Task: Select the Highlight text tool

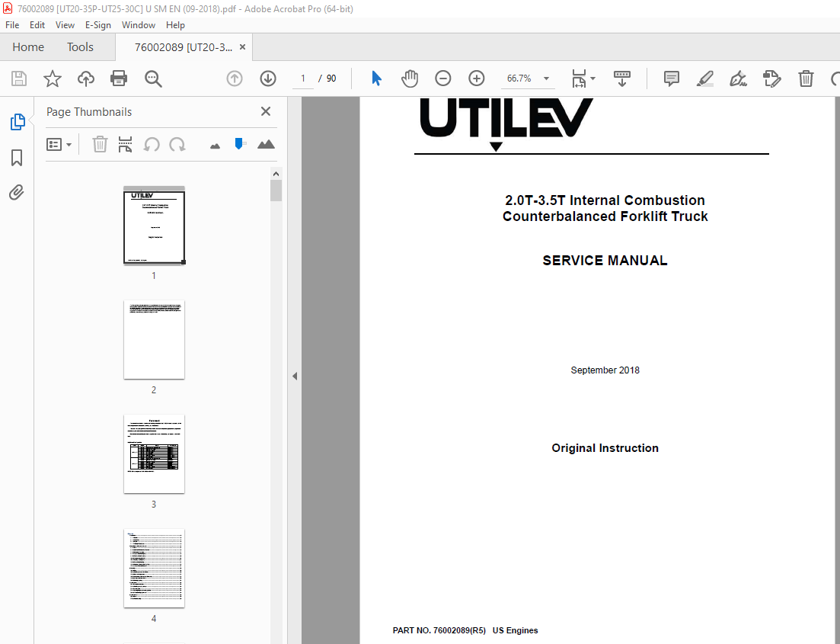Action: tap(705, 78)
